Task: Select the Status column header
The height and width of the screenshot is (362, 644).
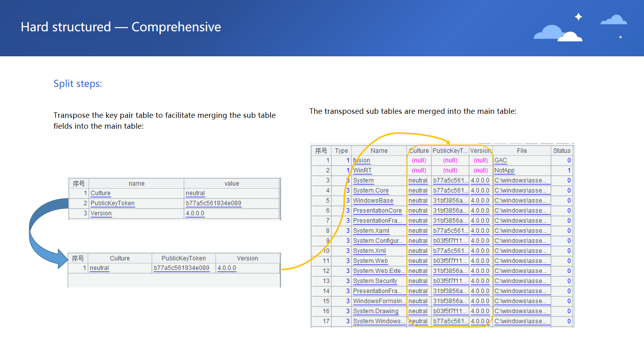Action: pos(561,150)
